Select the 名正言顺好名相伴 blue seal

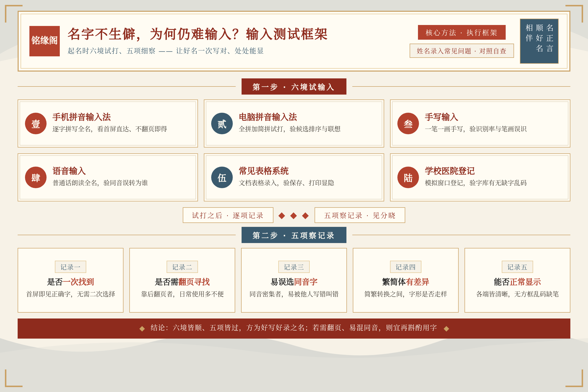click(539, 41)
